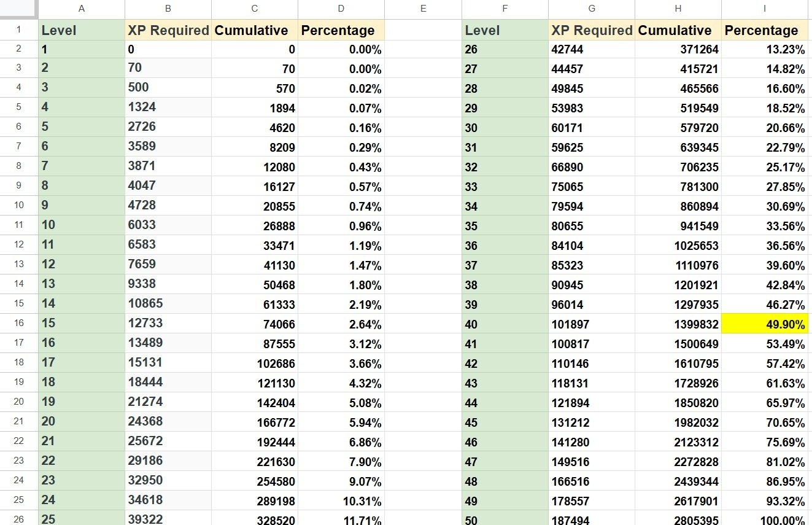Screen dimensions: 812x525
Task: Select column E header
Action: pyautogui.click(x=423, y=9)
